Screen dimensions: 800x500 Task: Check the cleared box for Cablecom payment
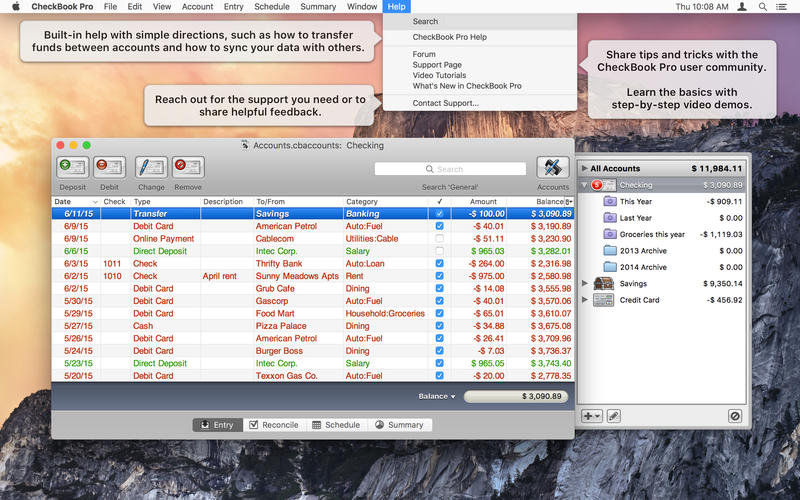[439, 239]
